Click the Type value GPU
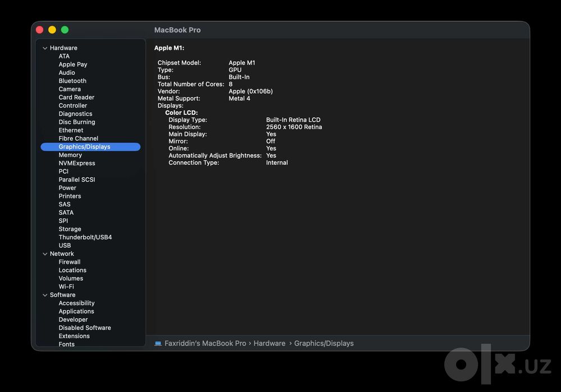 point(235,70)
